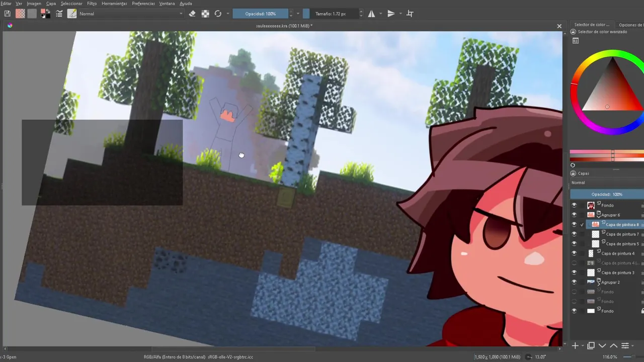Click the add new layer plus icon
Image resolution: width=644 pixels, height=362 pixels.
(575, 345)
